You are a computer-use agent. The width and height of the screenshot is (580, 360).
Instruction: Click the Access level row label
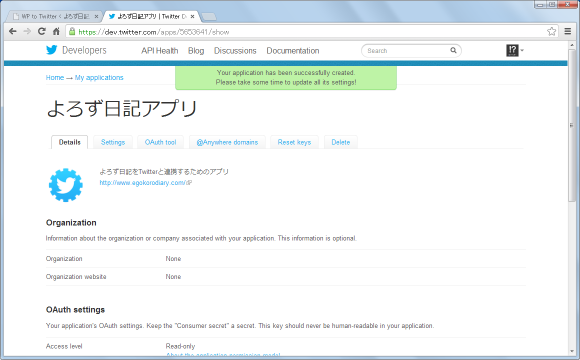coord(64,346)
